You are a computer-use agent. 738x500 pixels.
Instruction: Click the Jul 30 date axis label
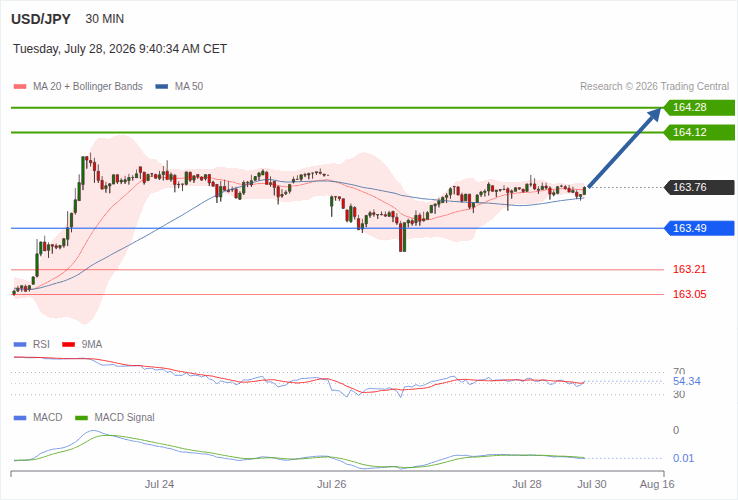pyautogui.click(x=592, y=484)
